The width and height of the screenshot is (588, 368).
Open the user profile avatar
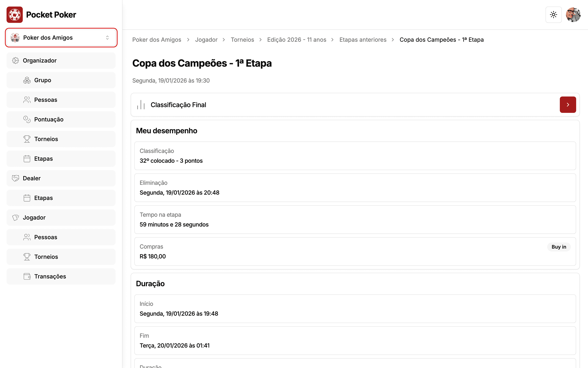click(x=573, y=15)
